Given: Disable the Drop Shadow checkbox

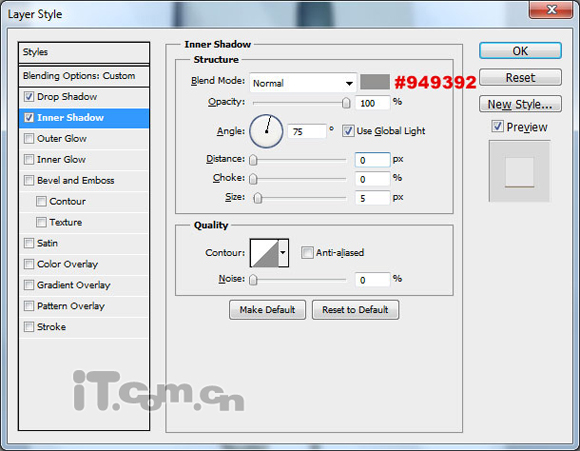Looking at the screenshot, I should click(29, 97).
